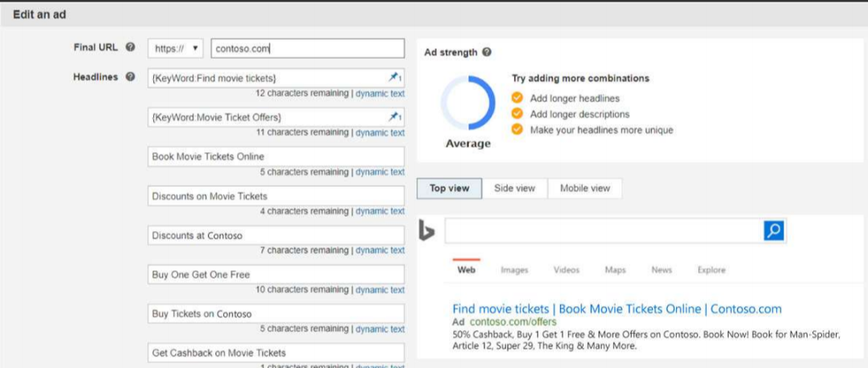868x368 pixels.
Task: Open the https:// protocol dropdown
Action: coord(176,48)
